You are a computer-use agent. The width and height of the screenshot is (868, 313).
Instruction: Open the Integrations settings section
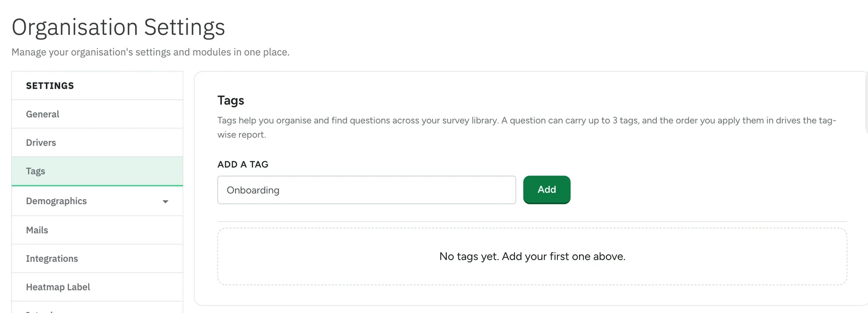tap(97, 259)
